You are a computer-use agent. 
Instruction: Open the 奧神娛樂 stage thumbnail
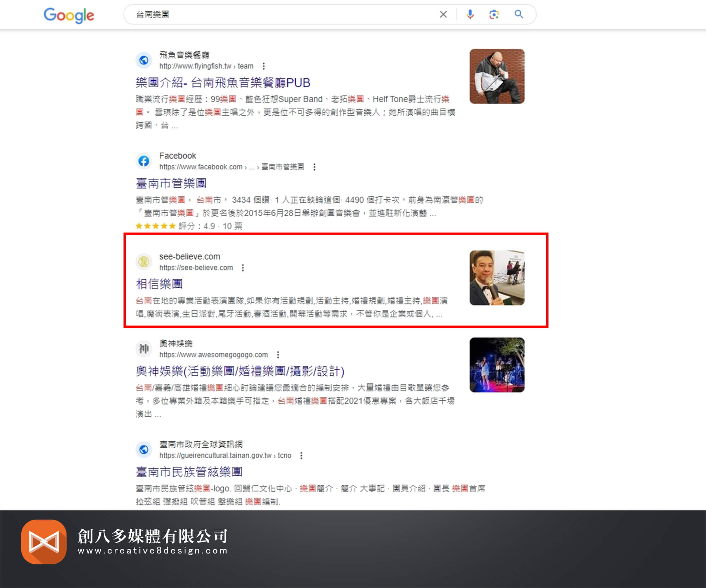point(497,365)
